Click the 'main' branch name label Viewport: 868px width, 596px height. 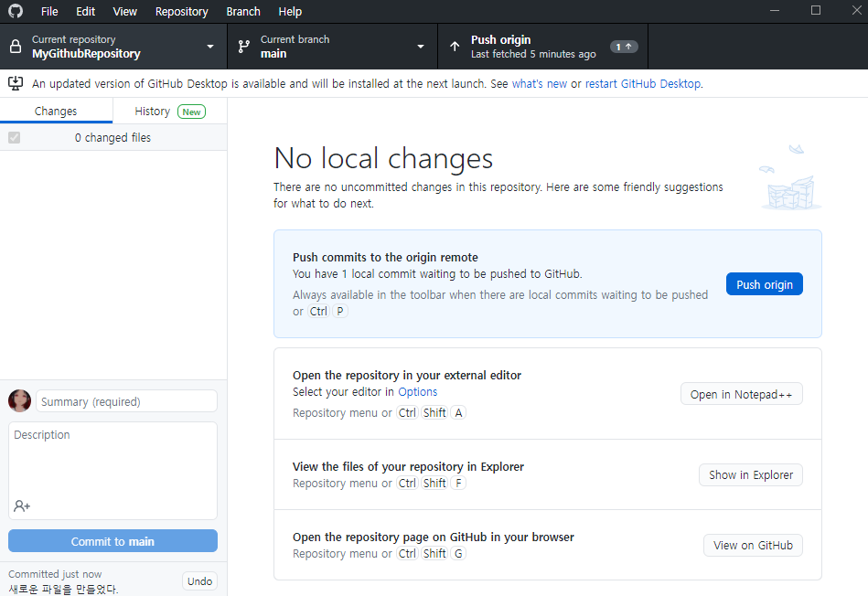[x=273, y=54]
